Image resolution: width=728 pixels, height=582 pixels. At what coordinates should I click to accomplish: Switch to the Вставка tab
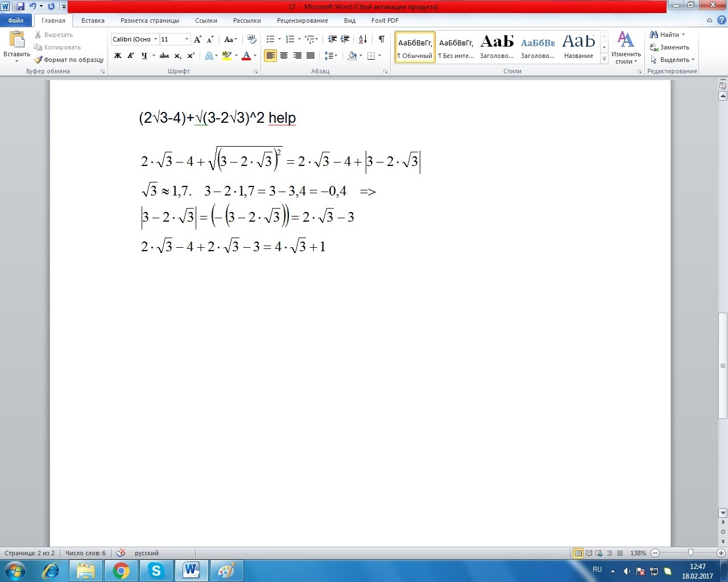click(x=93, y=20)
